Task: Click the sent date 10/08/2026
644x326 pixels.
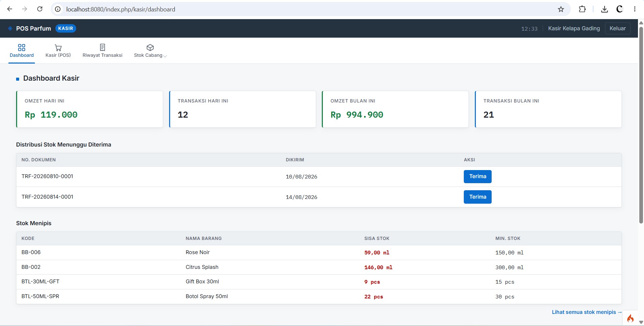Action: tap(301, 177)
